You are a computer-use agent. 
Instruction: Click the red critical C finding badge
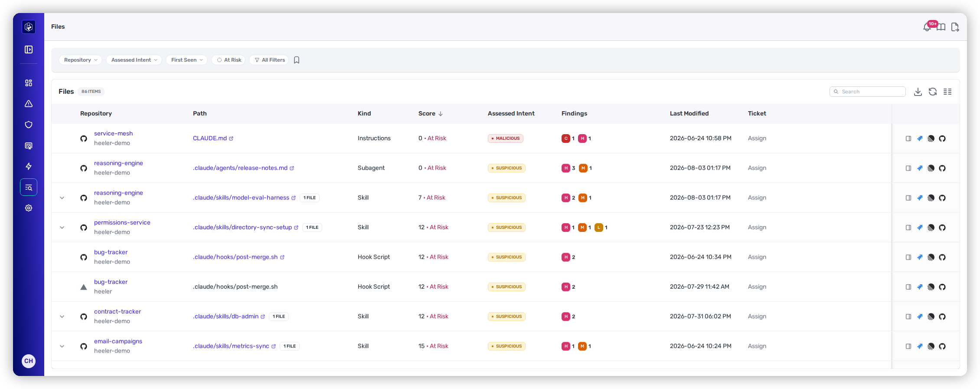point(566,138)
